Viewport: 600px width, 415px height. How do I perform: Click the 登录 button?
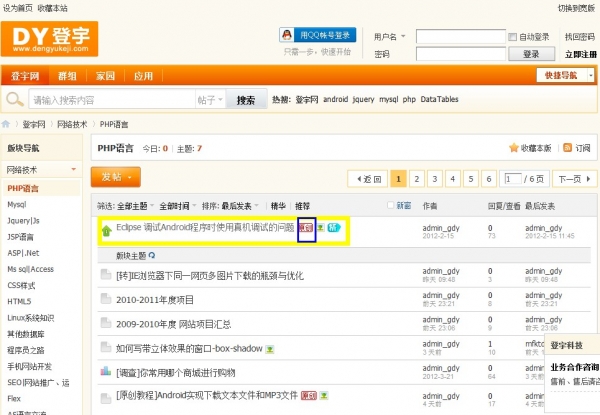point(532,54)
